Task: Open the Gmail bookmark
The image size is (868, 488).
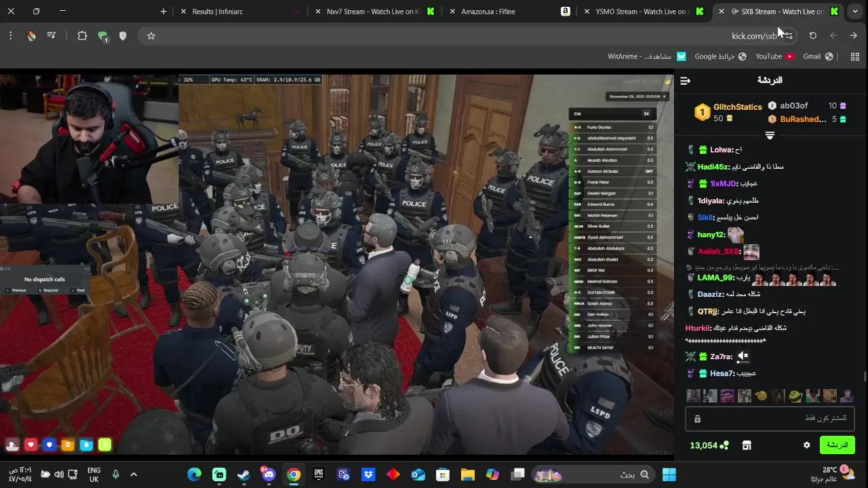Action: click(x=818, y=56)
